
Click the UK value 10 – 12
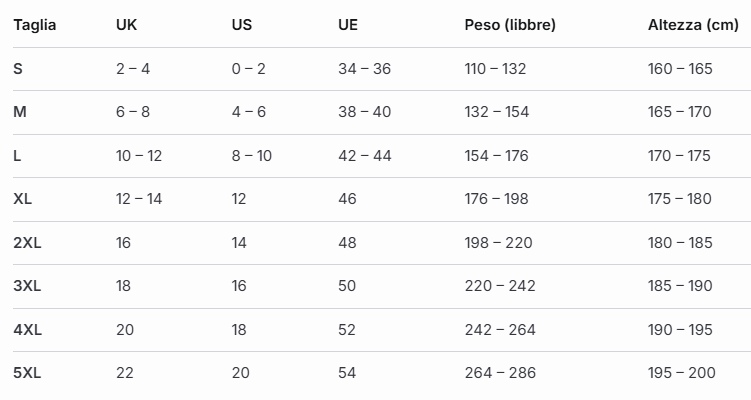pyautogui.click(x=139, y=156)
